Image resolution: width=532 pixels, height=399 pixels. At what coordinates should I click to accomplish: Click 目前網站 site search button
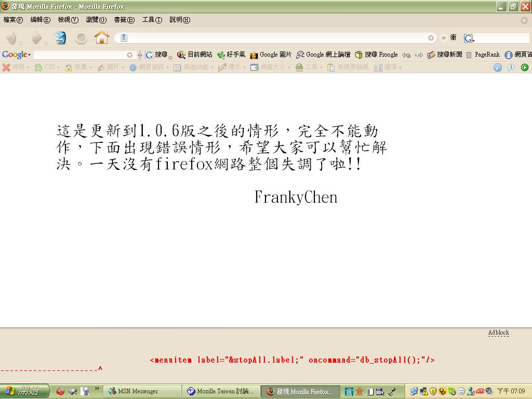195,55
